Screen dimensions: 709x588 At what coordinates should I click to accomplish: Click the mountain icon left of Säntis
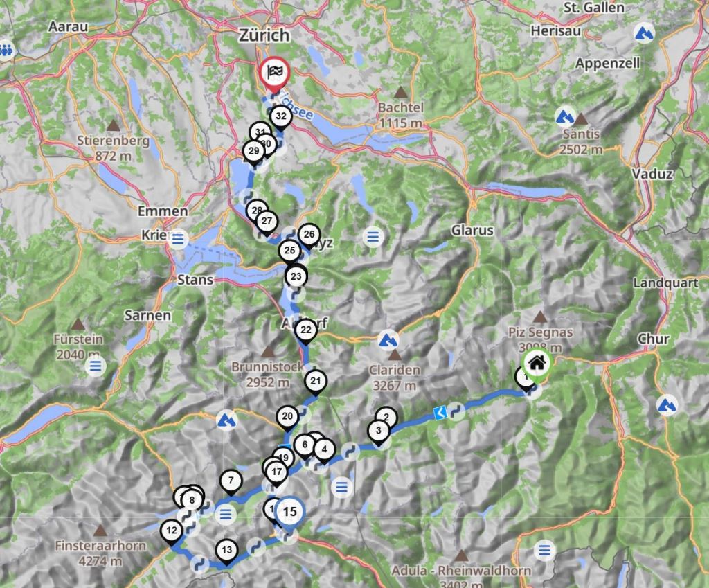566,115
